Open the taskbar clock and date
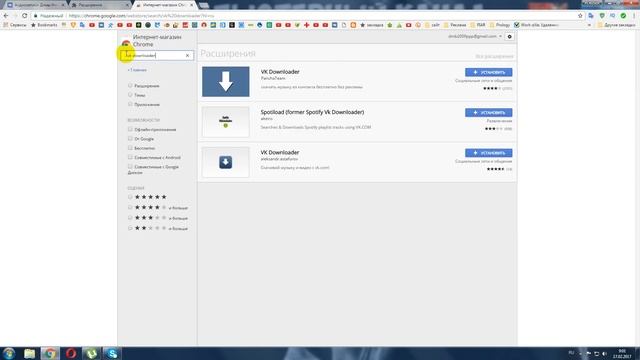 622,353
